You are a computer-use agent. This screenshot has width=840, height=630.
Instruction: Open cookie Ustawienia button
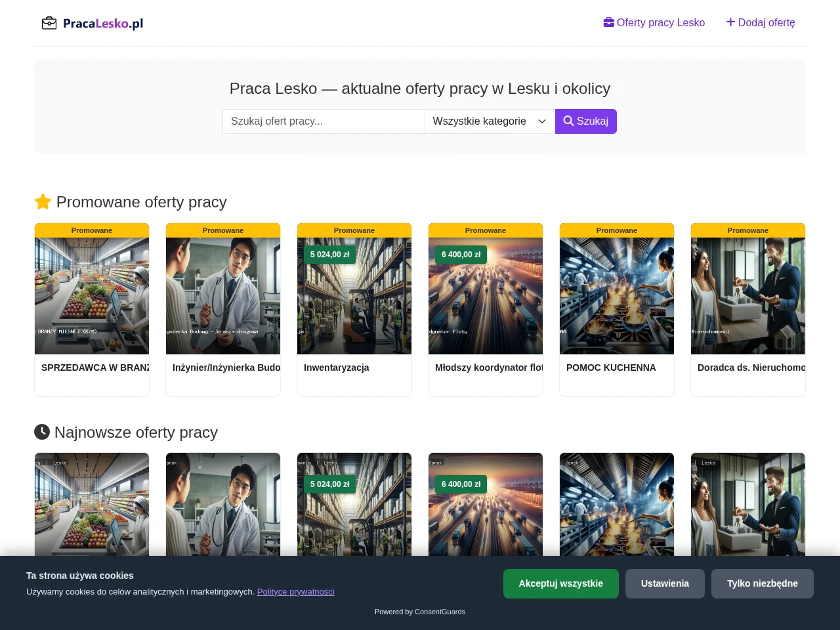pos(665,583)
